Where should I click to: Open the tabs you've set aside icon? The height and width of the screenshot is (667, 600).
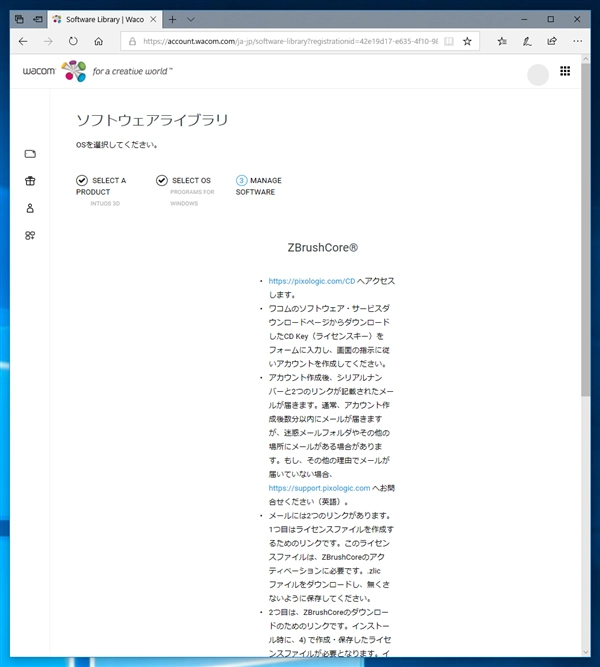(x=19, y=19)
